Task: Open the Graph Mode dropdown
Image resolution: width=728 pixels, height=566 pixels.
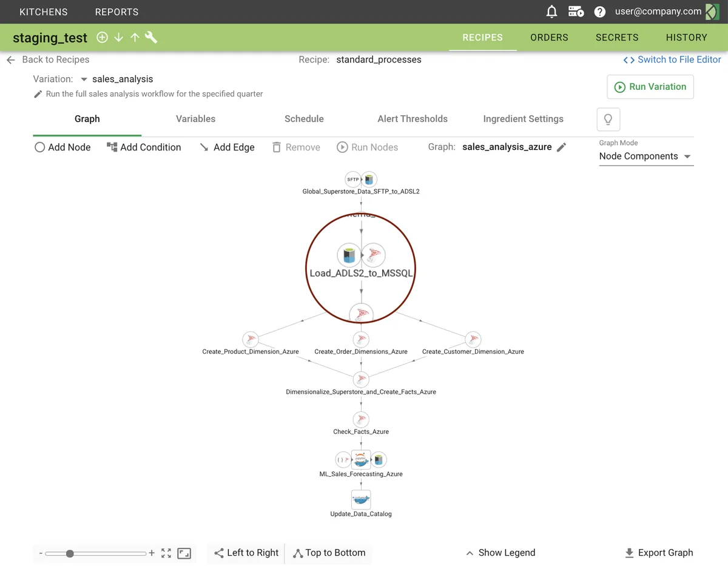Action: pos(645,157)
